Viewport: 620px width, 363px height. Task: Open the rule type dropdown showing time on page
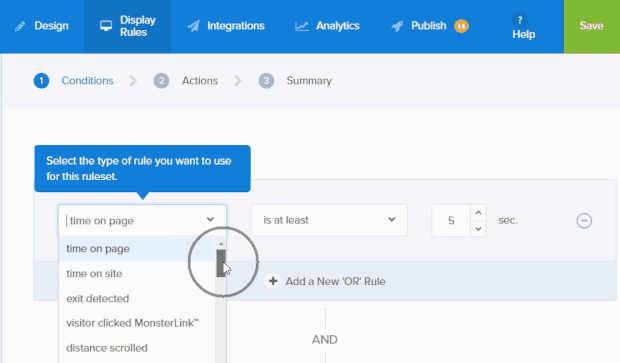[142, 220]
